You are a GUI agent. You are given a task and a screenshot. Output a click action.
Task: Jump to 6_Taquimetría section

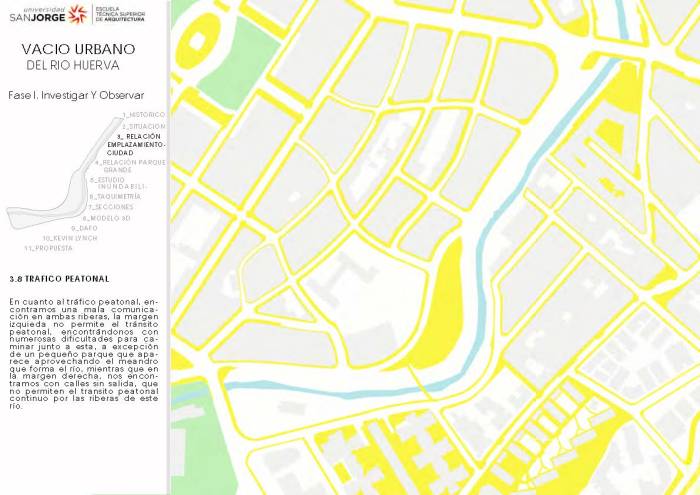click(115, 197)
